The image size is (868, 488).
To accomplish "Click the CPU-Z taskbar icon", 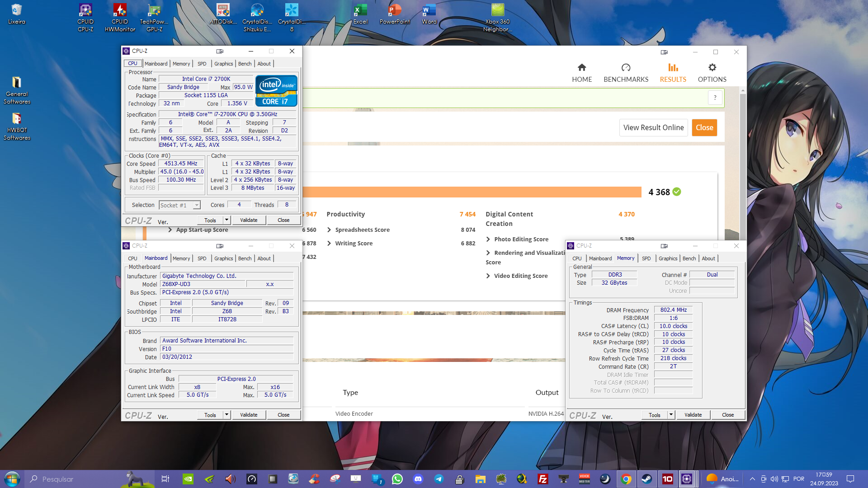I will tap(687, 479).
